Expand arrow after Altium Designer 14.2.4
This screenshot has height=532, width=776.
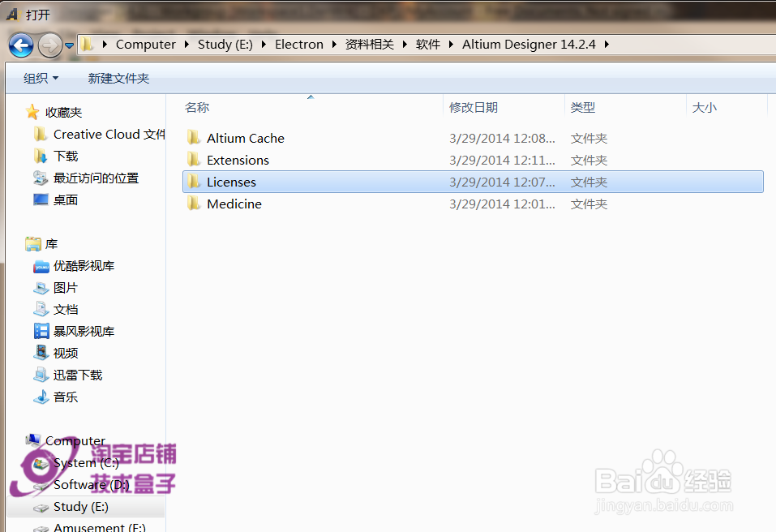coord(607,45)
